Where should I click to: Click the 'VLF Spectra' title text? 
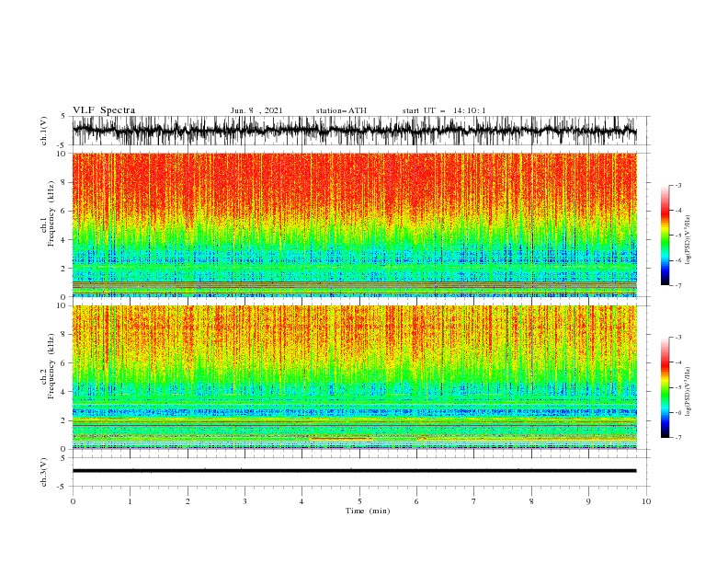104,110
